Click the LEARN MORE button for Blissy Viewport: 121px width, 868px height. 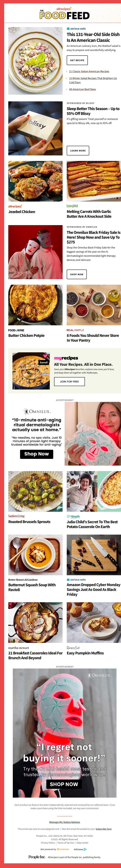click(x=78, y=151)
